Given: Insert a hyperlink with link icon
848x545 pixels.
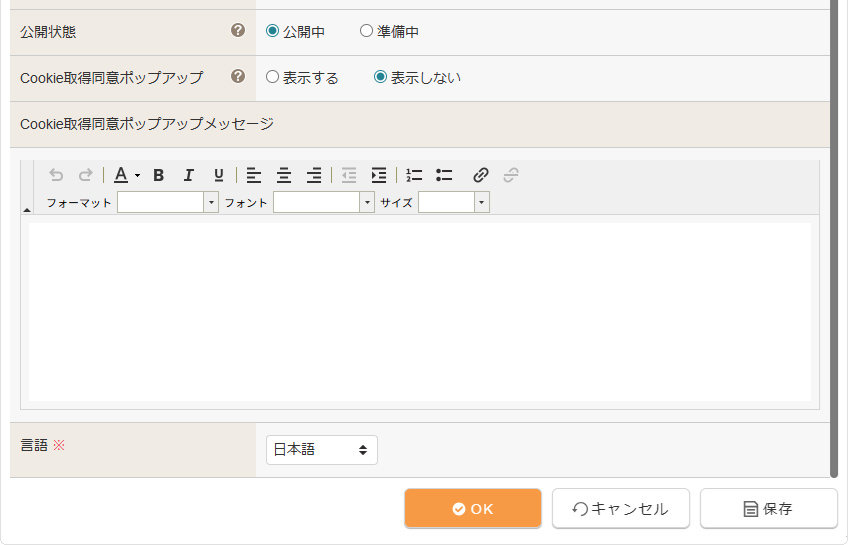Looking at the screenshot, I should pos(481,175).
